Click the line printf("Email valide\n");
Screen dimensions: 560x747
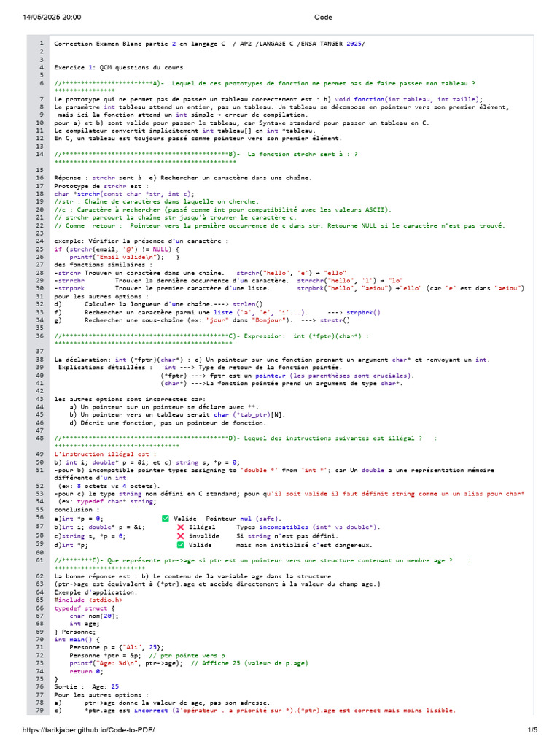pyautogui.click(x=117, y=258)
